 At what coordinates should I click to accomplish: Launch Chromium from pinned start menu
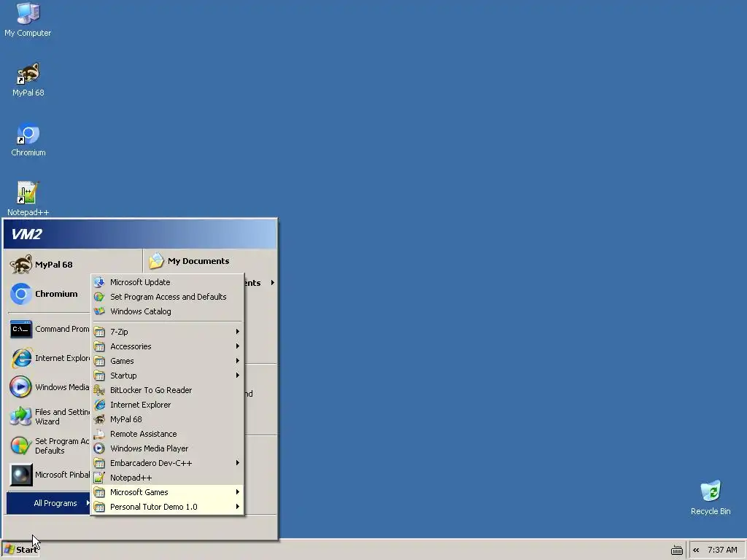click(x=50, y=294)
